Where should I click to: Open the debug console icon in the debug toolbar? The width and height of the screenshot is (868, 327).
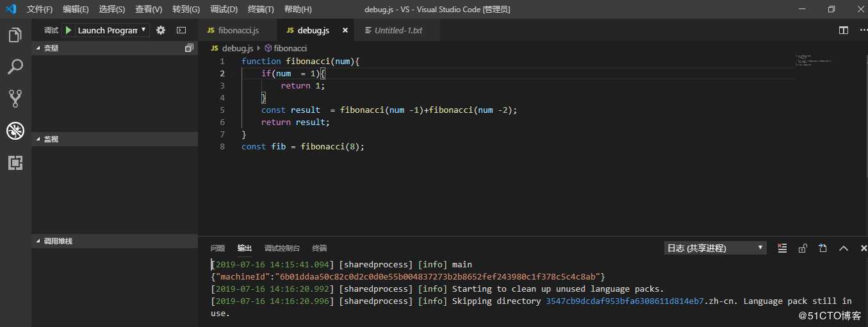(181, 30)
